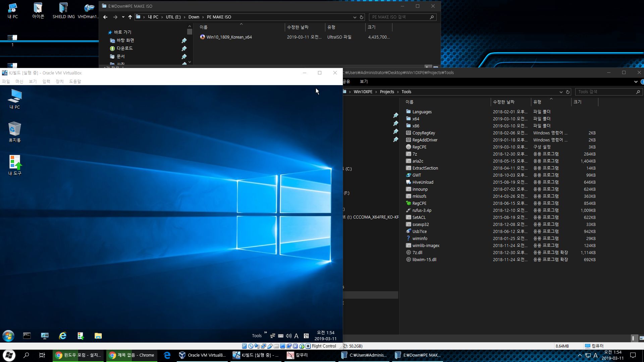Expand breadcrumb chevron after Projects

(x=398, y=92)
